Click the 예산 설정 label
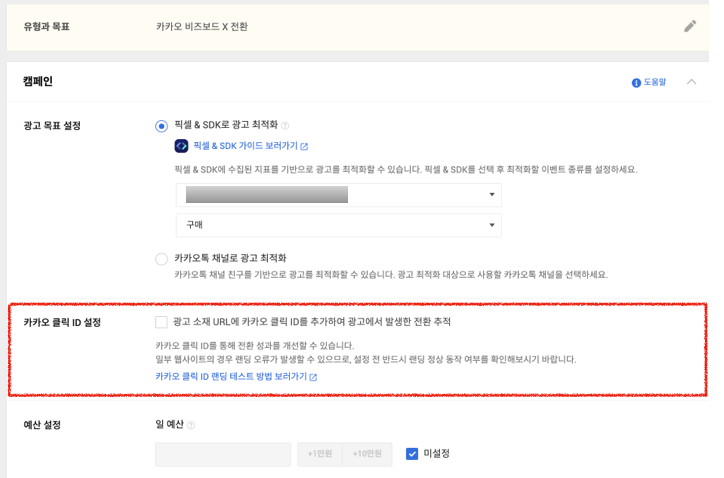The height and width of the screenshot is (478, 724). pos(42,425)
